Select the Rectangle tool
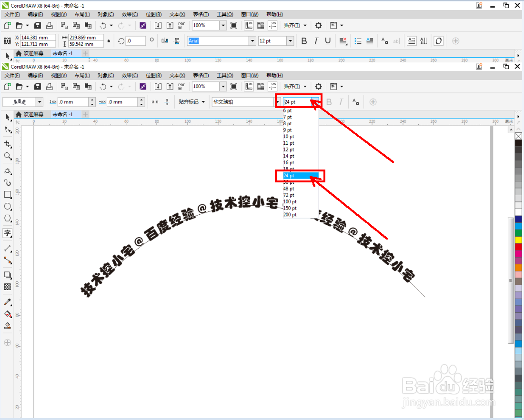 (x=8, y=195)
